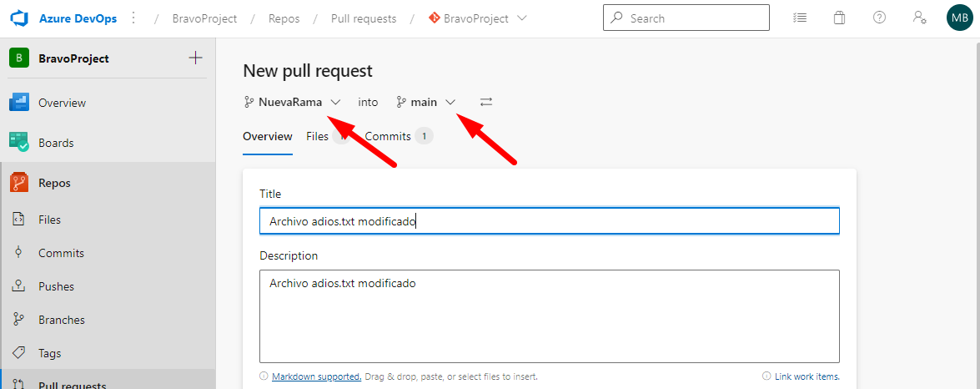980x389 pixels.
Task: Click the plus icon beside BravoProject
Action: [195, 58]
